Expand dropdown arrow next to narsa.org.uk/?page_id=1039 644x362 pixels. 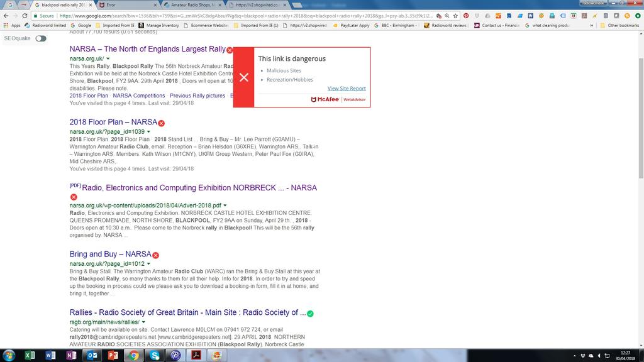point(148,132)
